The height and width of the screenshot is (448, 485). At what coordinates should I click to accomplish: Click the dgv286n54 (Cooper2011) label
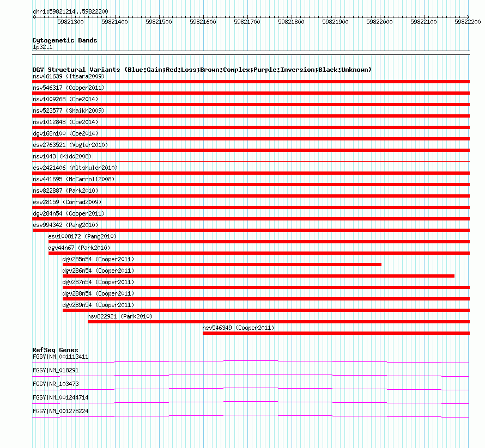coord(98,271)
